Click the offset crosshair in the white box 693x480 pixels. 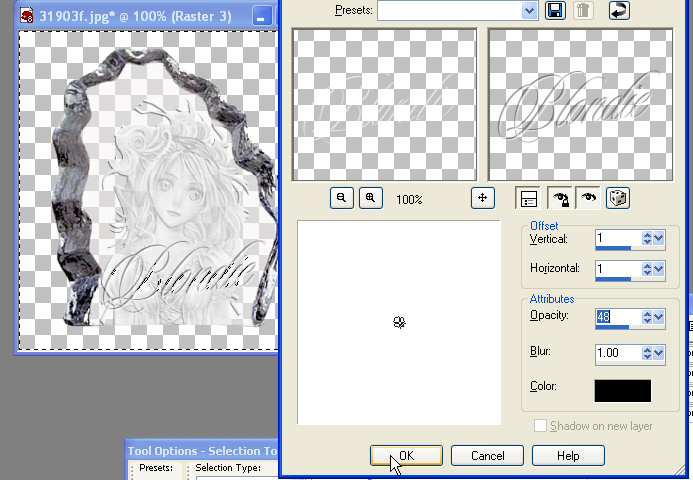[399, 323]
